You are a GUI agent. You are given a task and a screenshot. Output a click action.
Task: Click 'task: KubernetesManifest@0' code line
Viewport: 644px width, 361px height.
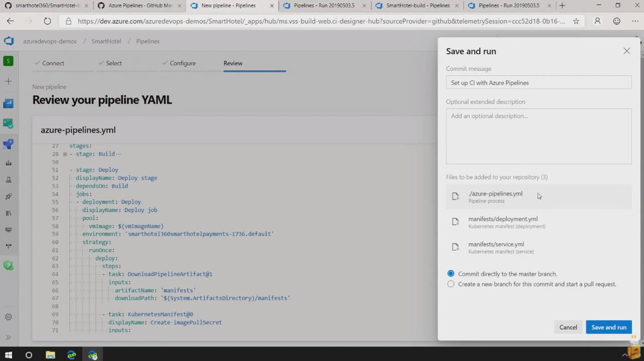pos(151,314)
